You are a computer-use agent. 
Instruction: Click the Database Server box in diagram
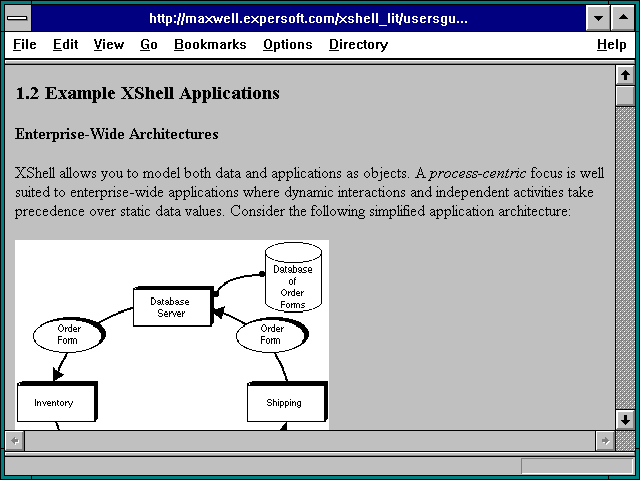(173, 307)
